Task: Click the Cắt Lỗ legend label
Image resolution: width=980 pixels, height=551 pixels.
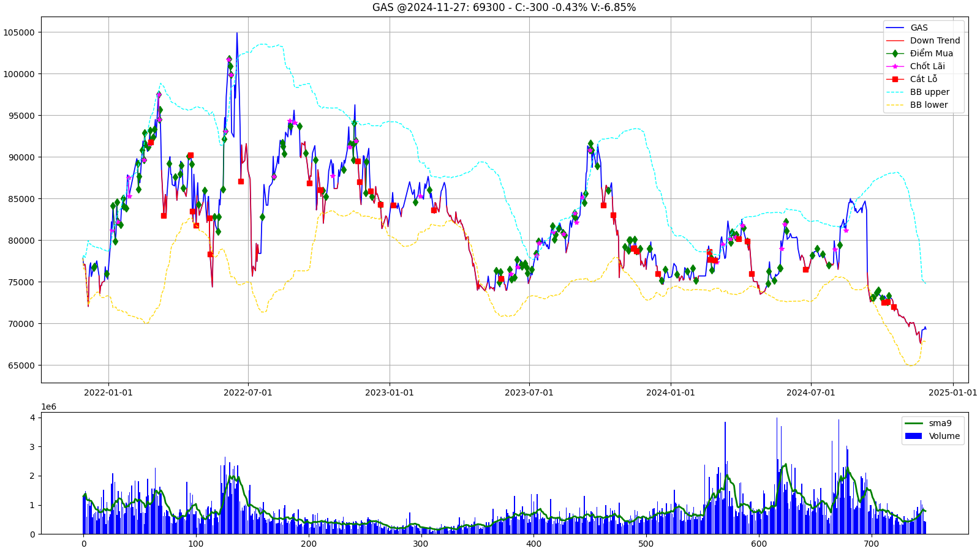Action: [x=924, y=79]
